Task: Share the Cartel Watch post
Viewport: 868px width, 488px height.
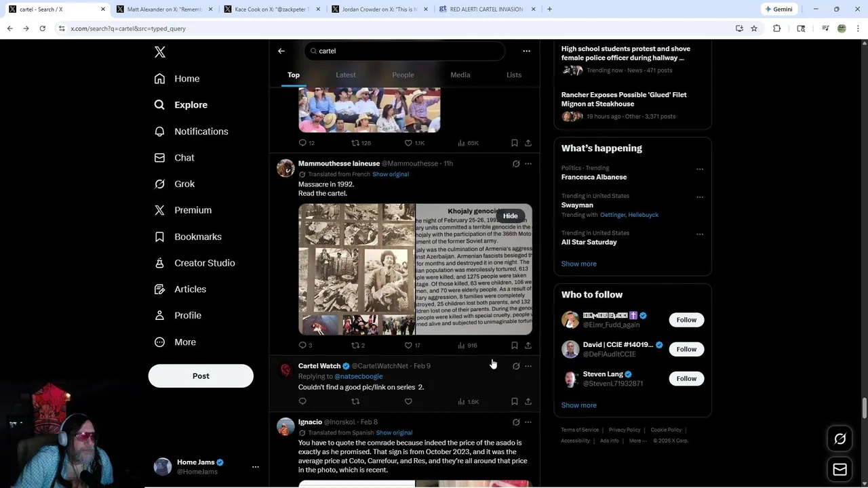Action: pos(528,402)
